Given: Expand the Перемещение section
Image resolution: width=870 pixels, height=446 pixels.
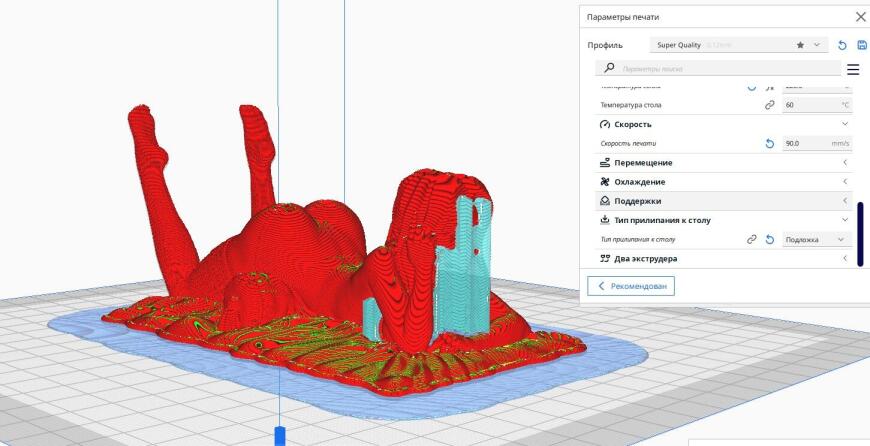Looking at the screenshot, I should tap(845, 163).
